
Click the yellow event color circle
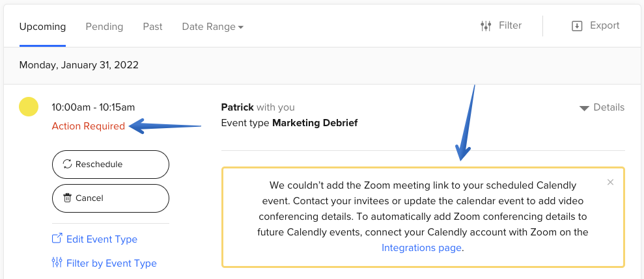[29, 107]
